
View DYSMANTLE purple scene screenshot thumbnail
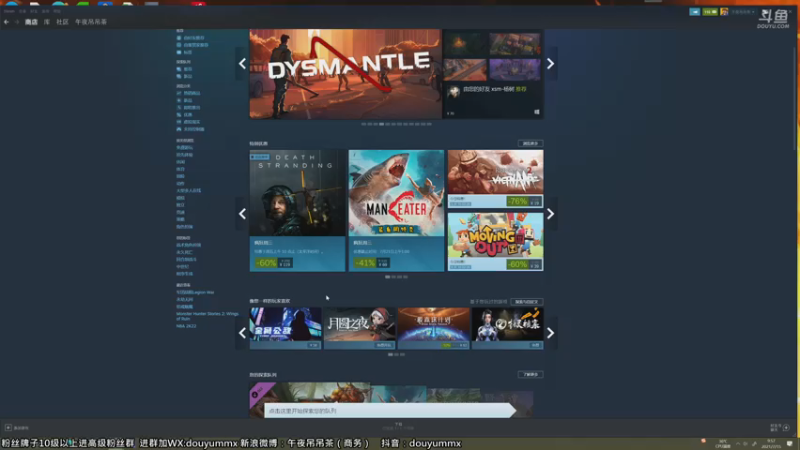[x=514, y=70]
